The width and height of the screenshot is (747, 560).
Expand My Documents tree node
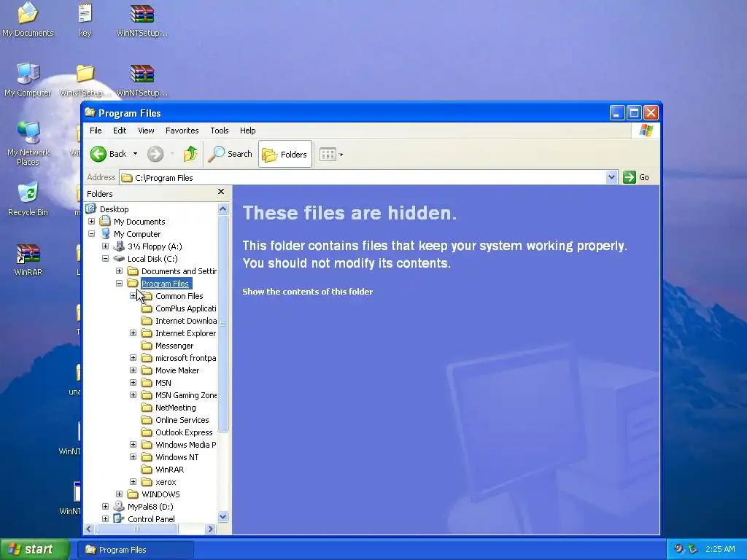91,222
